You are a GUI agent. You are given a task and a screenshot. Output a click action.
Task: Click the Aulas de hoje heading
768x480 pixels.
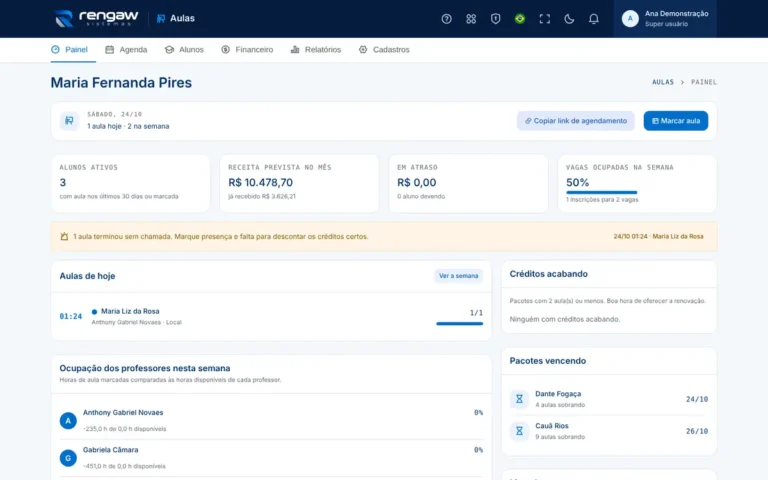(87, 276)
